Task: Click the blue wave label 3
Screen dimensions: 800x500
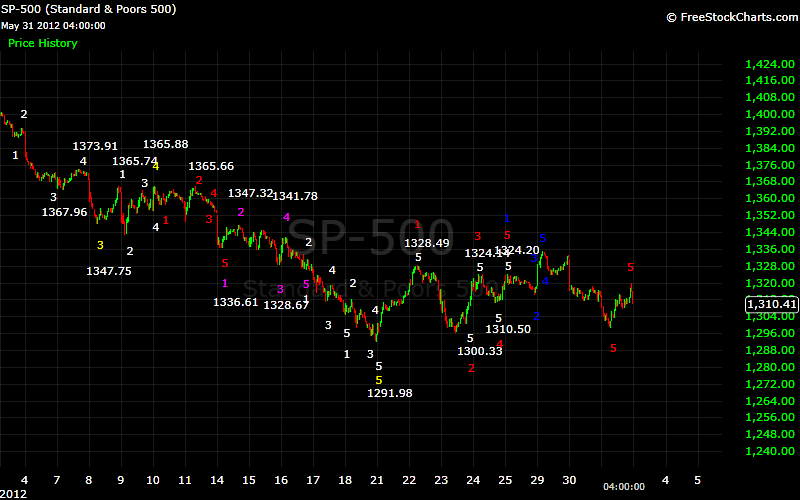Action: pyautogui.click(x=534, y=258)
